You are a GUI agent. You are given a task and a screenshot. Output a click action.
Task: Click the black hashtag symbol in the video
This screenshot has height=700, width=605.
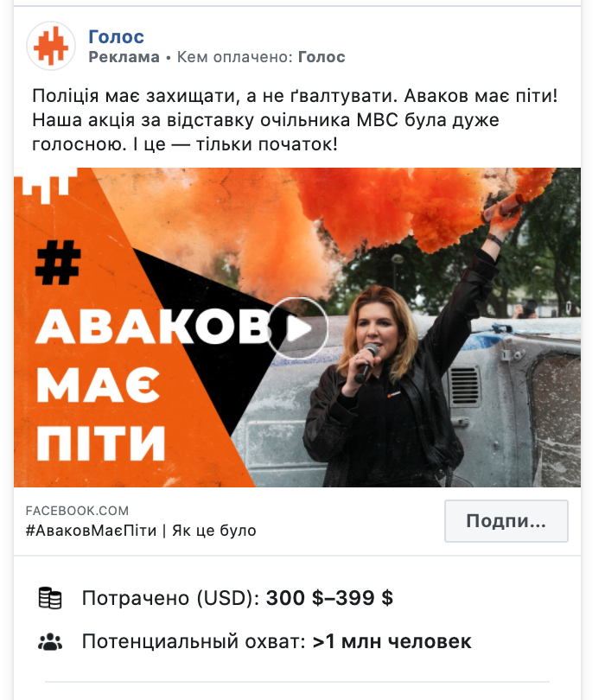point(58,262)
